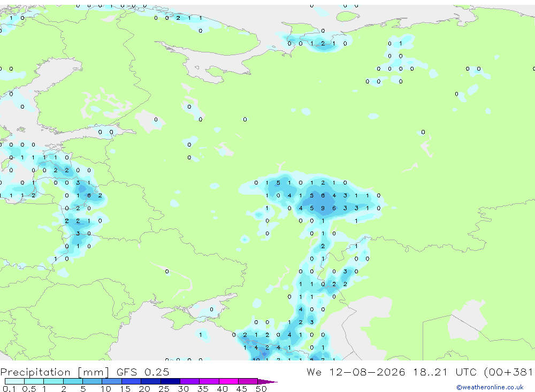
Task: Click the legend label '50'
Action: click(261, 389)
